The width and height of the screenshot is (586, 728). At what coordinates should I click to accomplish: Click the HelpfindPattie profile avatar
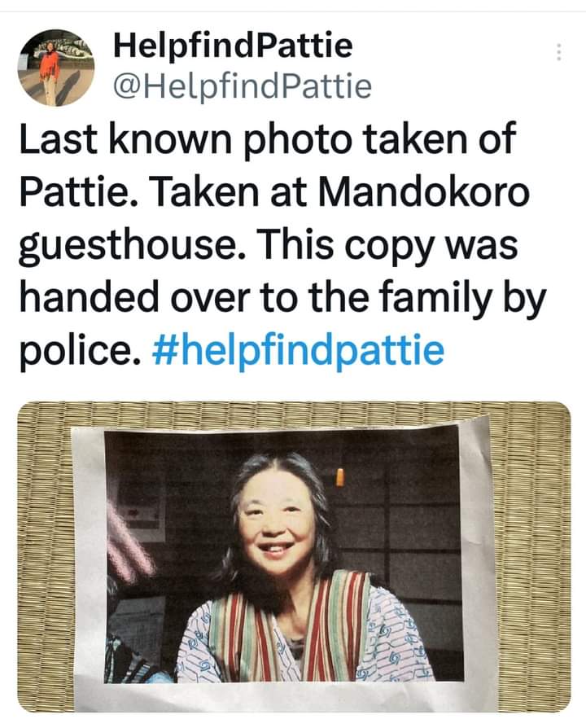pyautogui.click(x=55, y=68)
